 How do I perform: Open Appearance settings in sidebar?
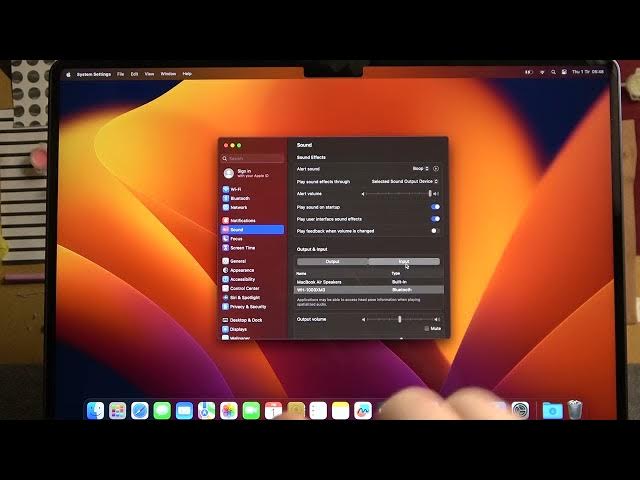[238, 270]
